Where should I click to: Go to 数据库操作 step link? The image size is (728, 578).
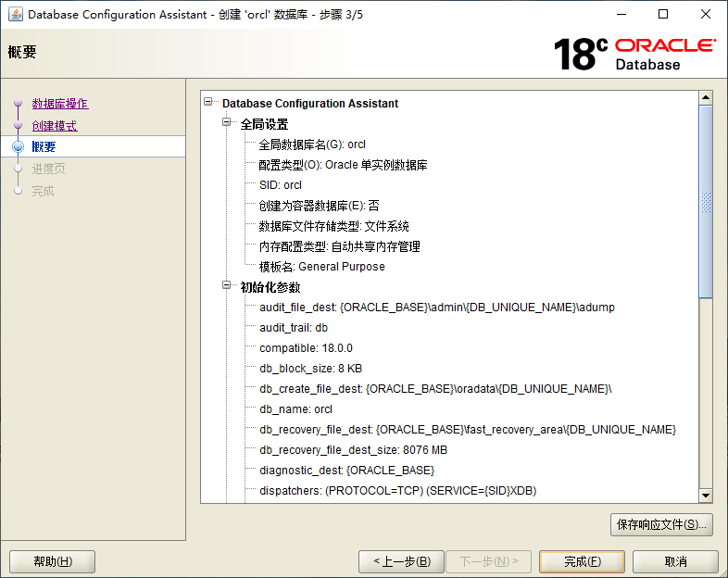60,104
